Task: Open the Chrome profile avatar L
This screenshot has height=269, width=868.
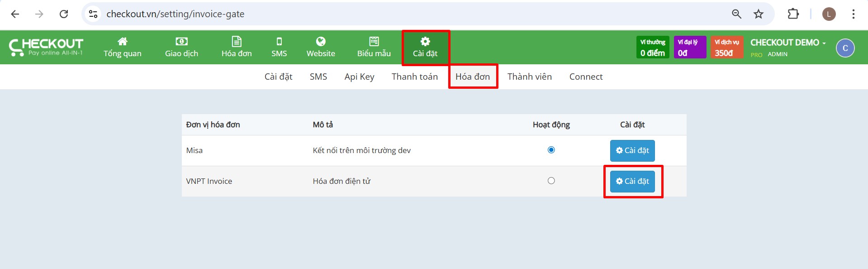Action: pos(829,14)
